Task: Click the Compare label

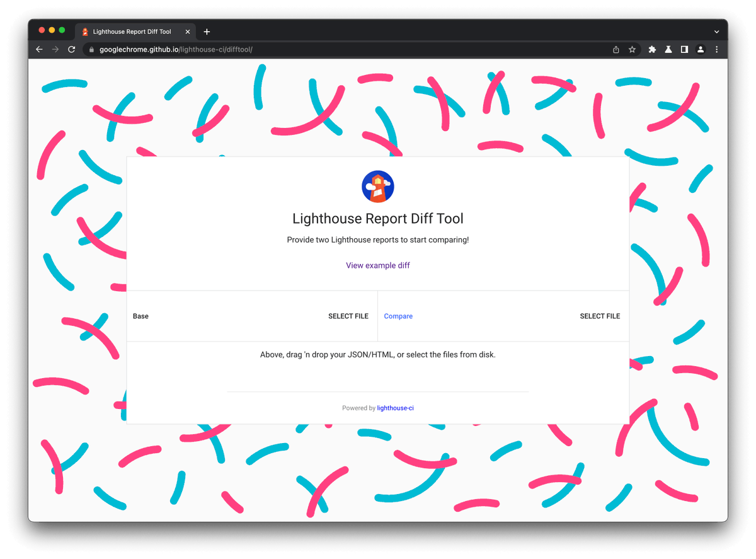Action: pyautogui.click(x=398, y=316)
